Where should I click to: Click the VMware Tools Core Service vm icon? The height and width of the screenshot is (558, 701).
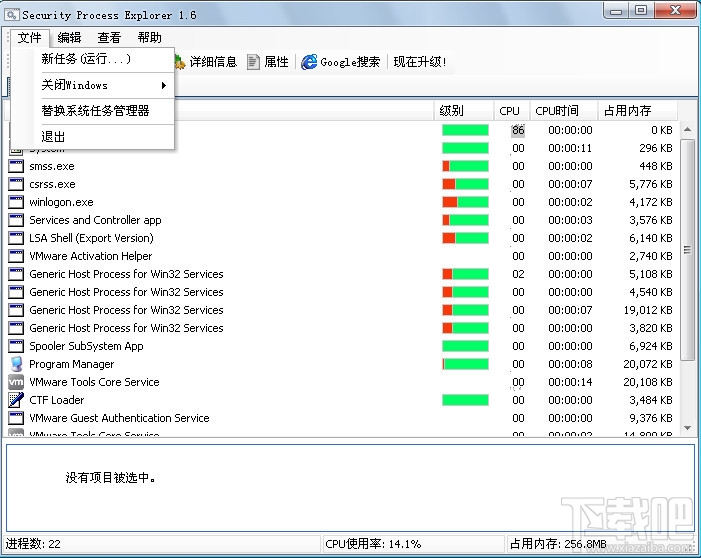(16, 382)
